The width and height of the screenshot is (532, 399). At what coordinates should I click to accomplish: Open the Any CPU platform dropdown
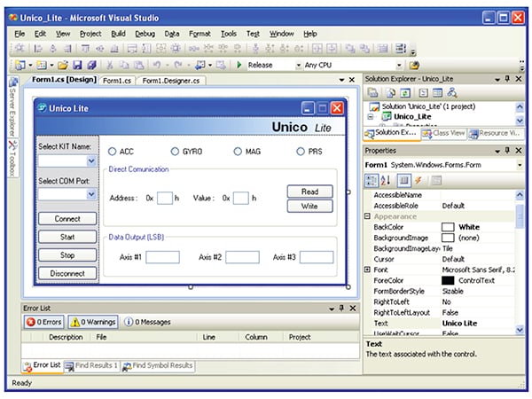[x=399, y=65]
